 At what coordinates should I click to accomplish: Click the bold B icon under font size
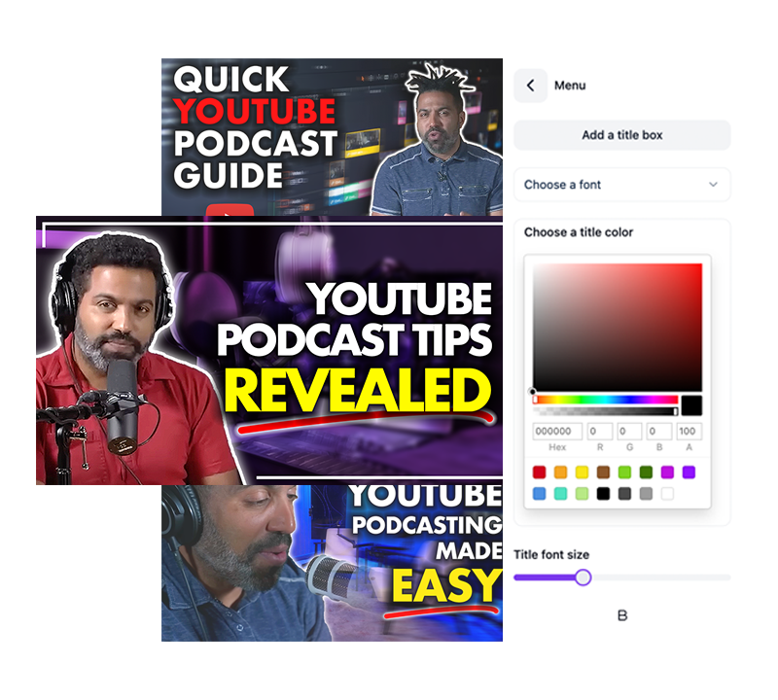(622, 615)
